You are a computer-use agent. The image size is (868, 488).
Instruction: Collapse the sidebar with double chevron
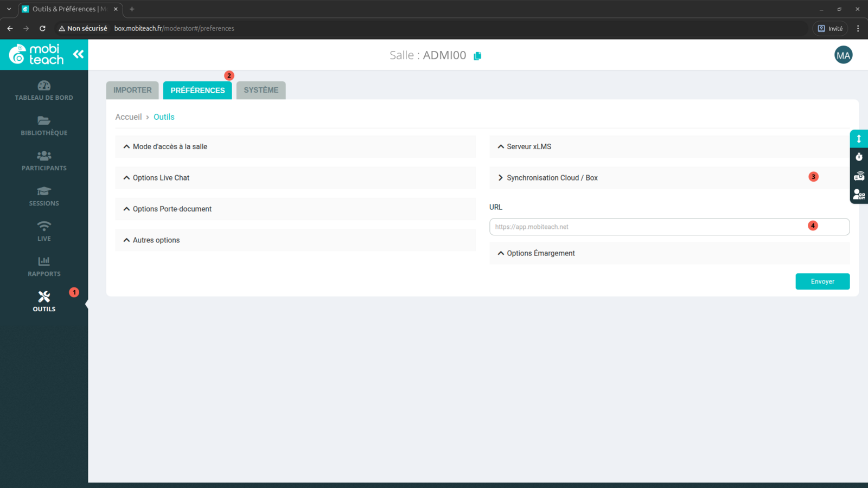pyautogui.click(x=79, y=54)
